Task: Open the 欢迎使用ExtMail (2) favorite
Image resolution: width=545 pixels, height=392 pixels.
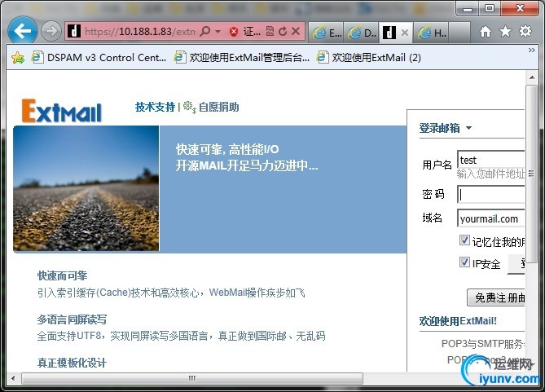Action: 369,57
